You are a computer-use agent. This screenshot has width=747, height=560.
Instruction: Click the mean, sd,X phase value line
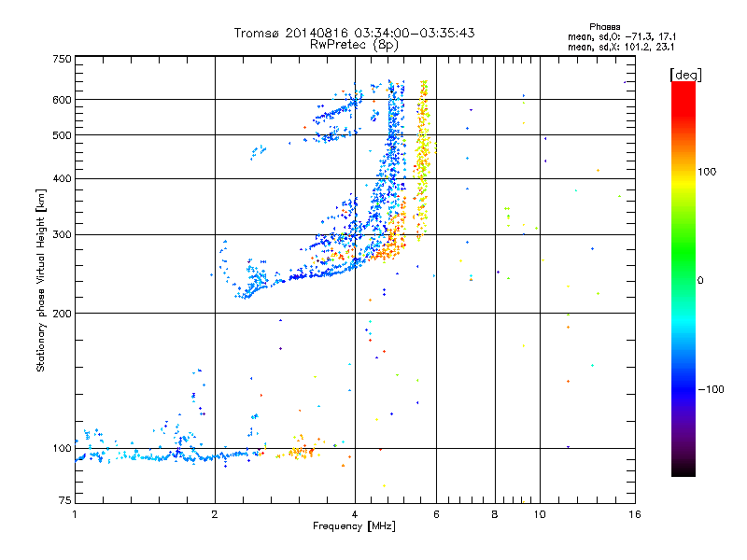point(621,47)
